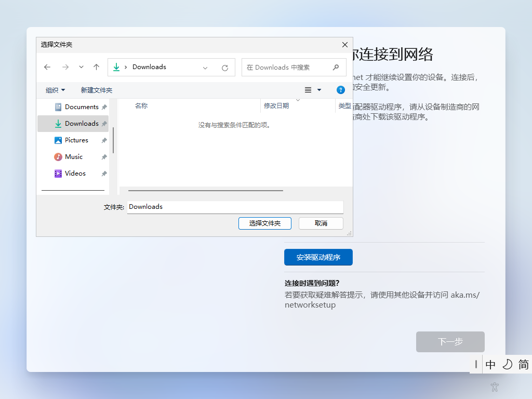The width and height of the screenshot is (532, 399).
Task: Unpin the Documents folder from Quick Access
Action: 104,107
